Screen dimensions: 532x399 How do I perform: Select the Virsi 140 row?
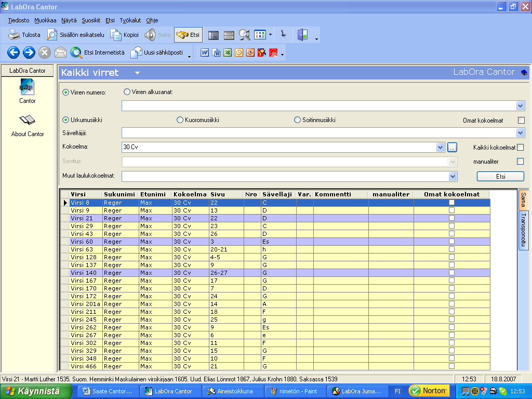275,273
